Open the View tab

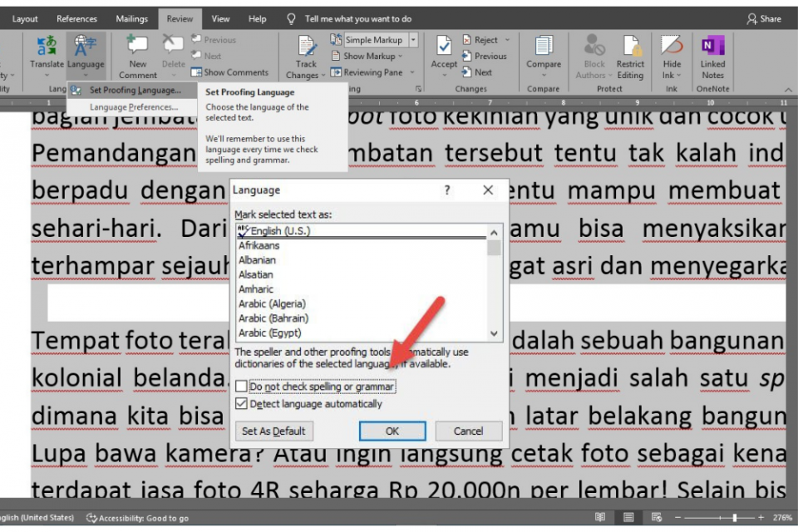click(220, 19)
